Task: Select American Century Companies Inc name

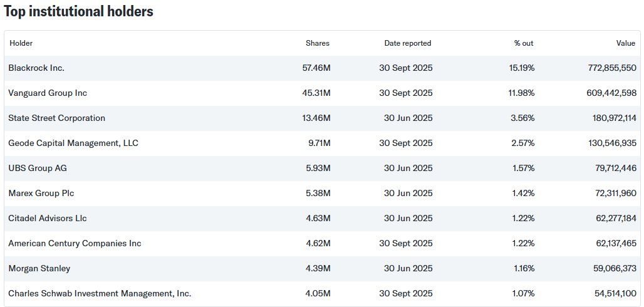Action: click(x=75, y=244)
